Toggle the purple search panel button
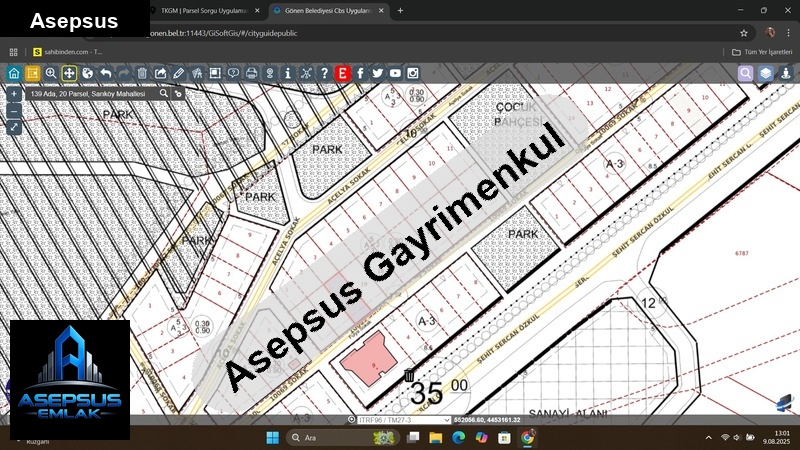 pyautogui.click(x=746, y=73)
